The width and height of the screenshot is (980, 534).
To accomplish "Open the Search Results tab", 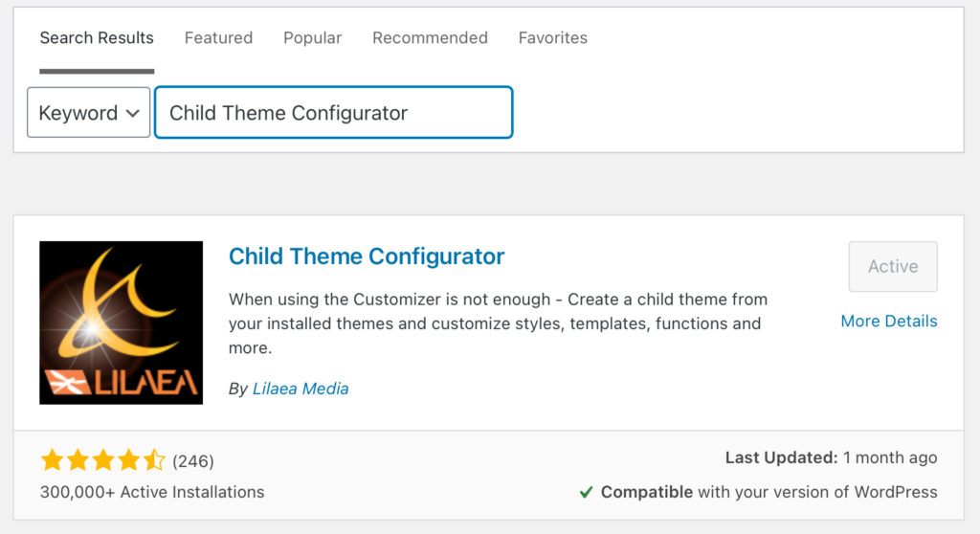I will 97,38.
